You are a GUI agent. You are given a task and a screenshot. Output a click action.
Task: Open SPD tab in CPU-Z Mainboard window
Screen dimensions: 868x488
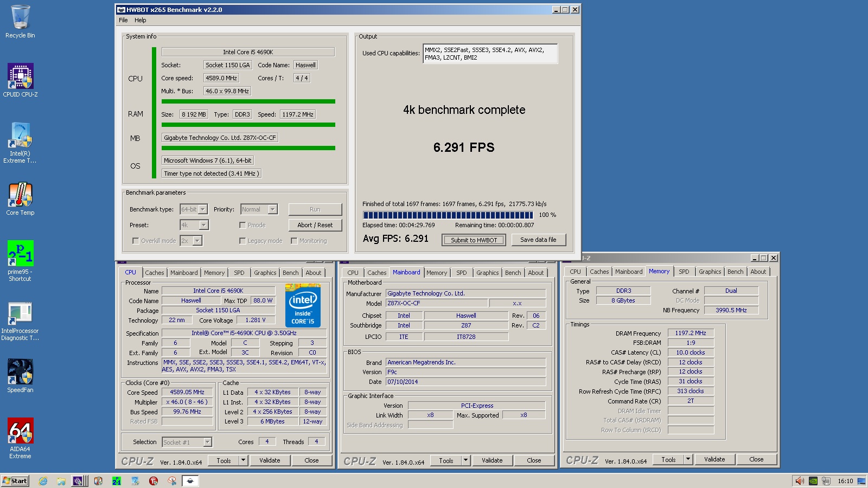(462, 273)
